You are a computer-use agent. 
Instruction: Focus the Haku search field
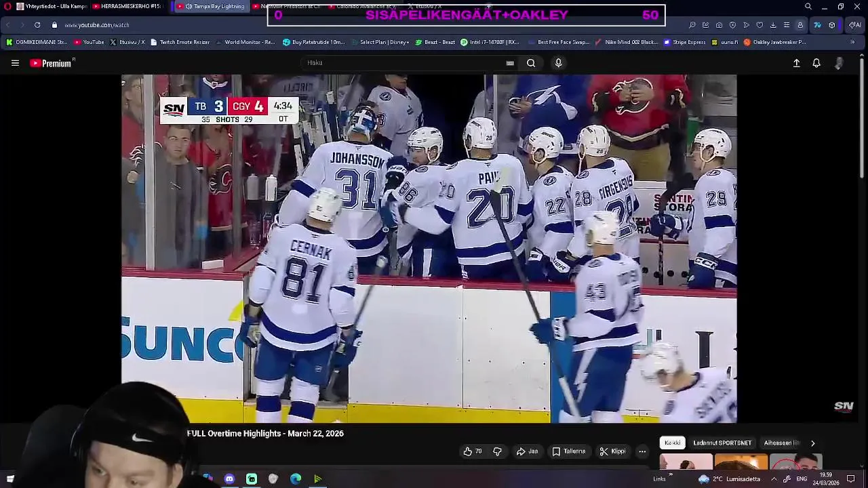click(x=403, y=63)
